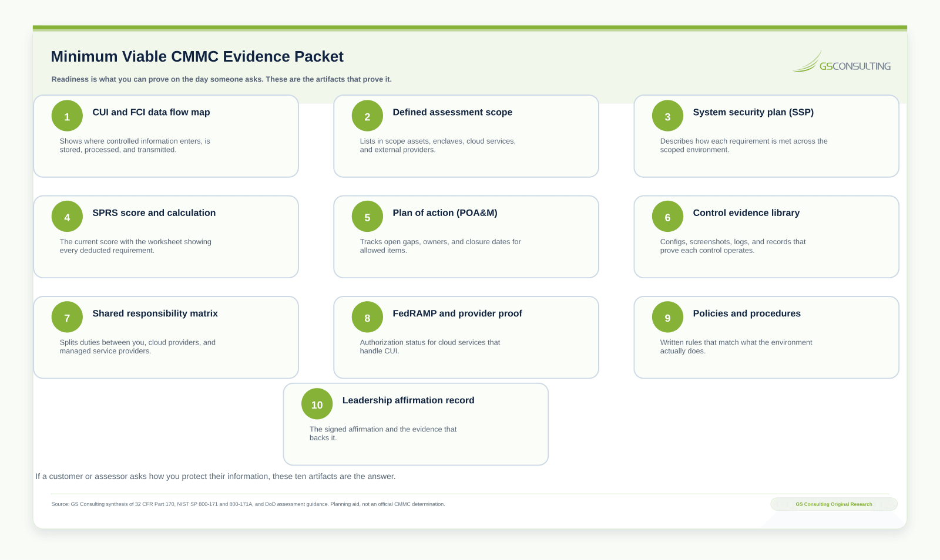Click the green number 4 circle
940x560 pixels.
click(67, 217)
